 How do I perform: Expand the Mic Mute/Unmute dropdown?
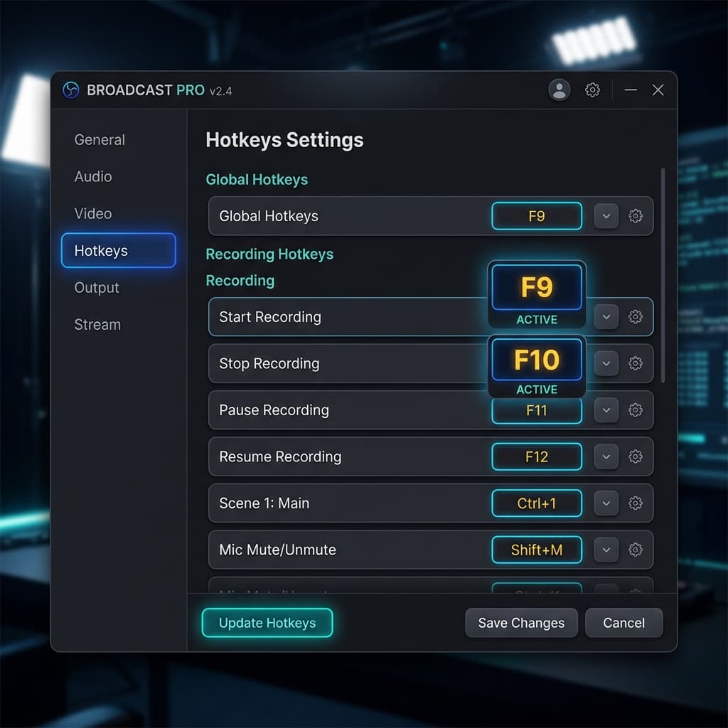pos(606,550)
